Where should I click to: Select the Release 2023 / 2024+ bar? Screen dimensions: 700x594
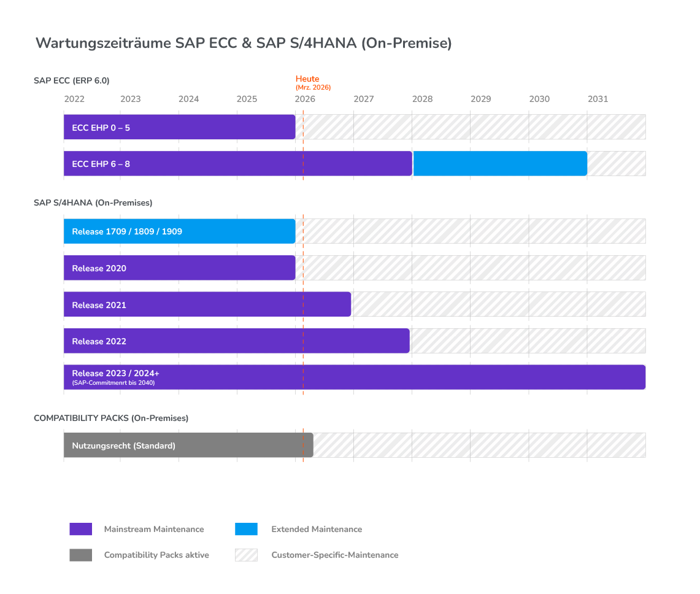pos(354,377)
